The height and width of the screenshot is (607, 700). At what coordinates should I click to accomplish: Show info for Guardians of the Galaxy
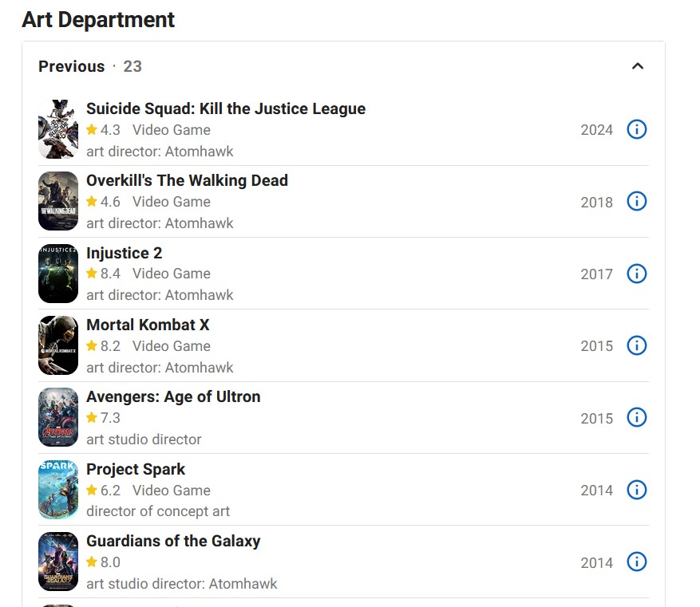637,562
